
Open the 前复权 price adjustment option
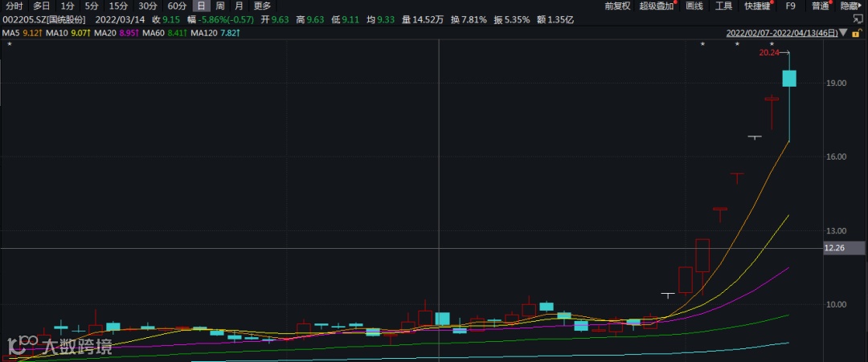pos(617,6)
